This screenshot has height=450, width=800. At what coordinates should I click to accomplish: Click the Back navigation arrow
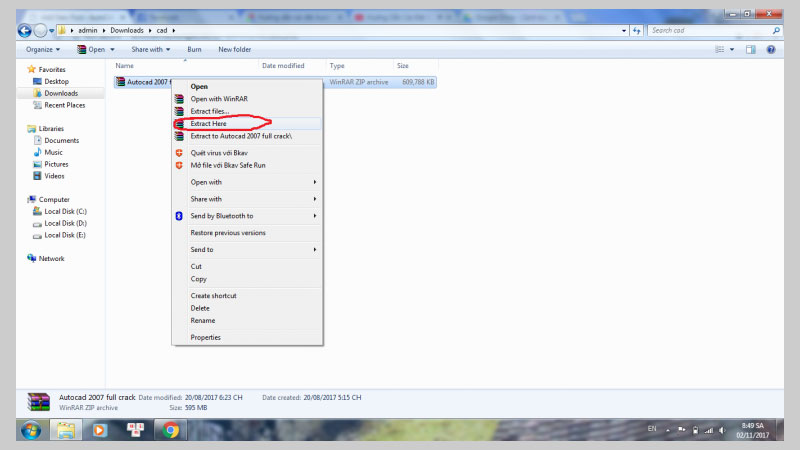25,30
